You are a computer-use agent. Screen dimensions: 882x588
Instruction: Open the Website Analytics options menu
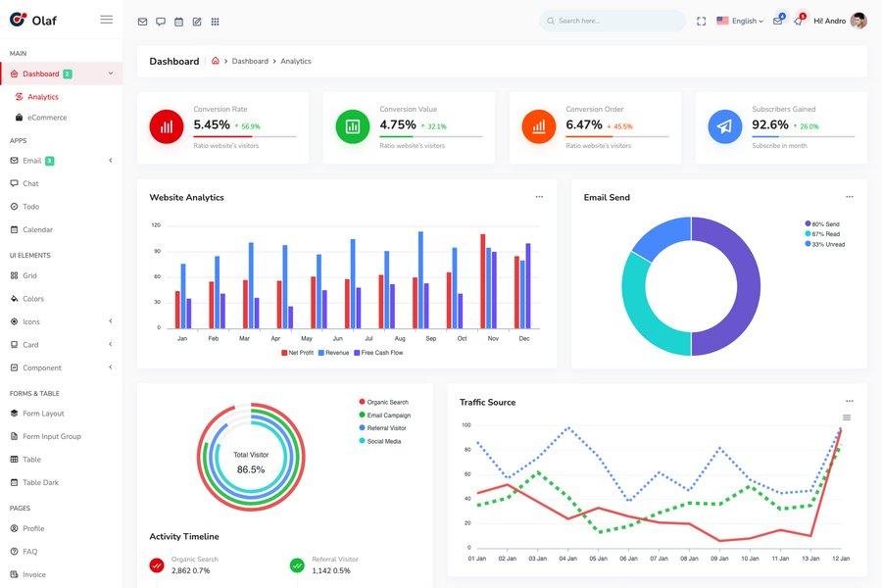click(537, 194)
